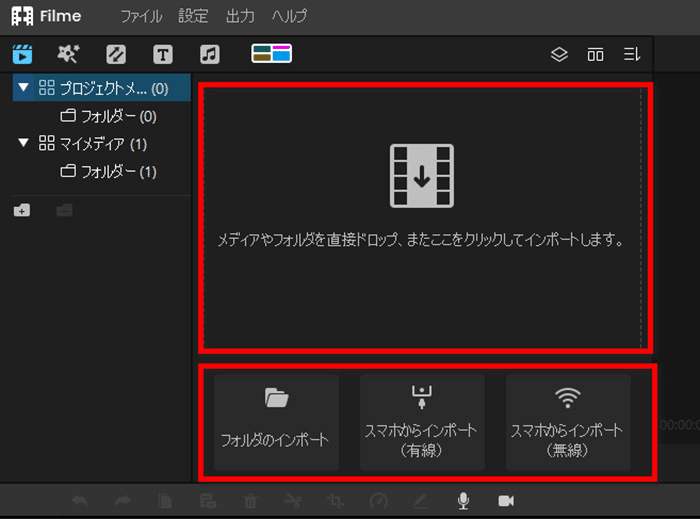Collapse the マイメディア tree node

coord(23,143)
